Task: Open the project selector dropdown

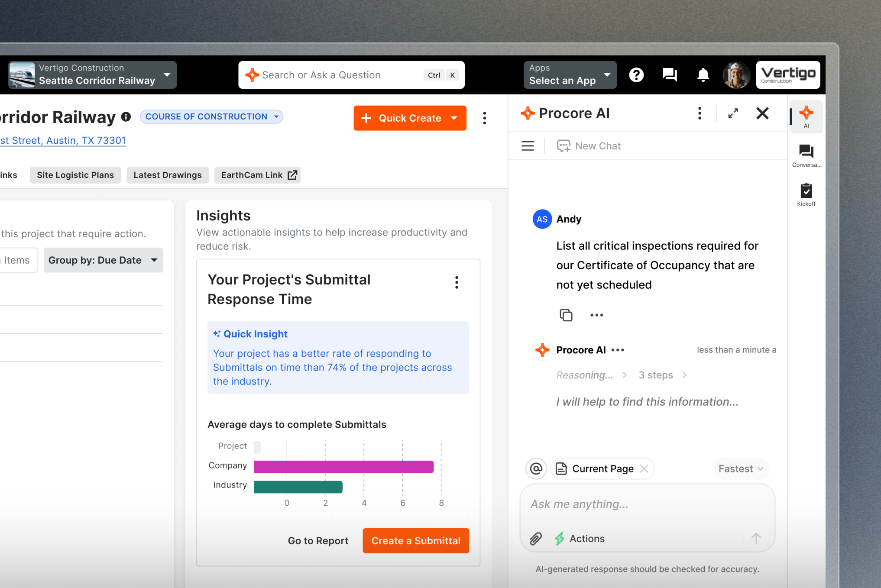Action: 92,75
